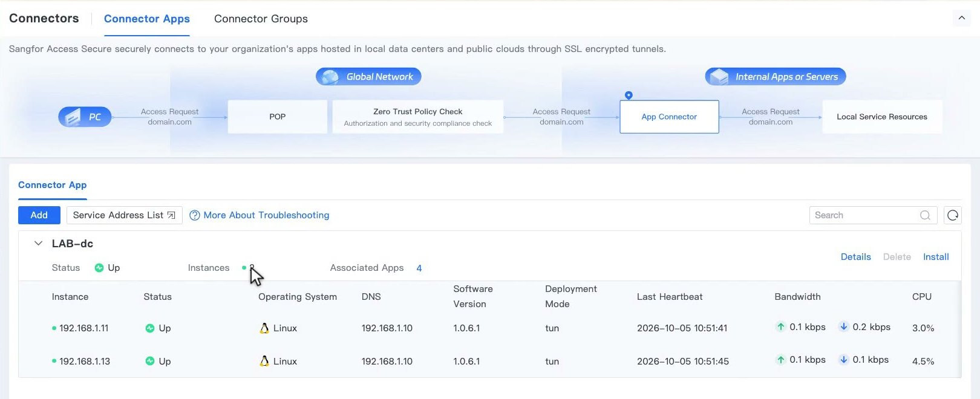Click the download arrow icon for 192.168.1.13

click(x=843, y=359)
